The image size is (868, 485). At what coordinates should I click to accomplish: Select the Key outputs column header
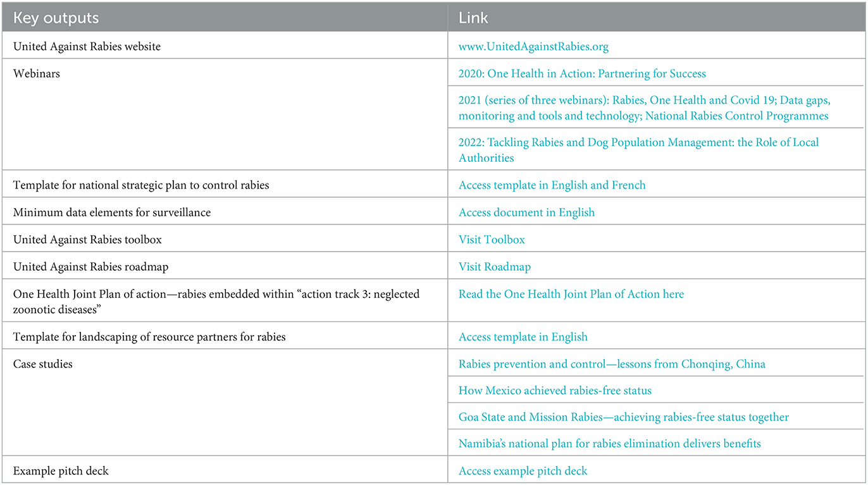(225, 18)
